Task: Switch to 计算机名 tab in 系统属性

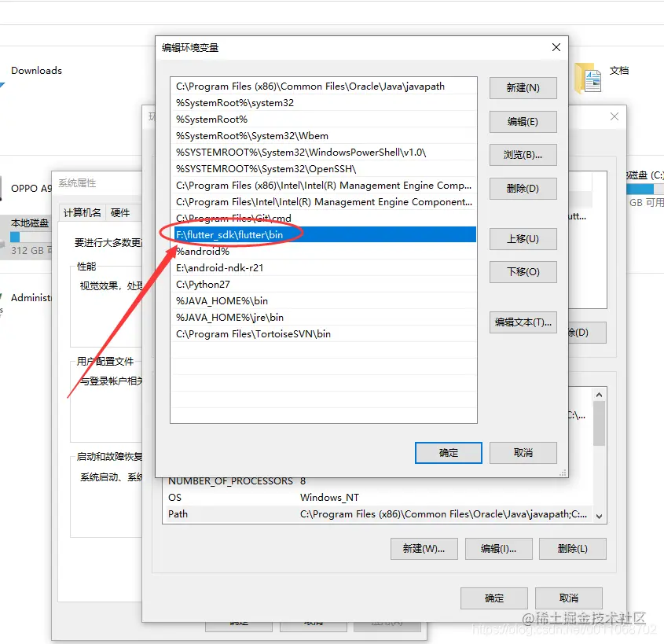Action: click(83, 212)
